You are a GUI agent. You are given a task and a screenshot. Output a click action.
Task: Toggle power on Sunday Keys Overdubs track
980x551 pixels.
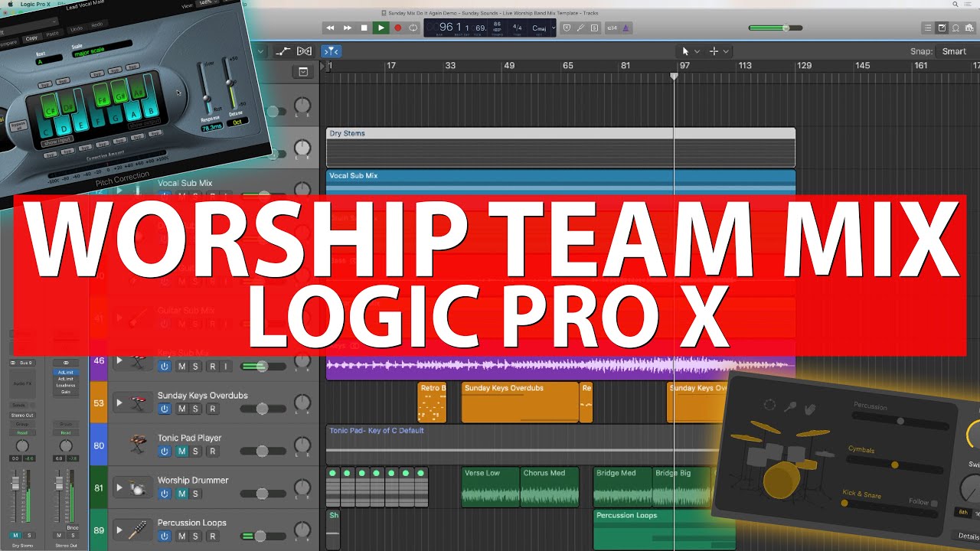[x=164, y=409]
